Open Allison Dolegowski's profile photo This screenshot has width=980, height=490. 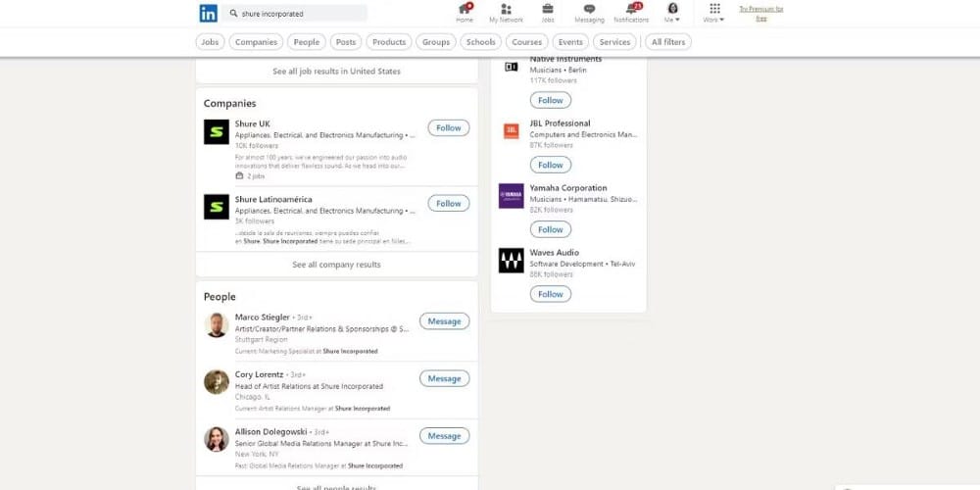point(217,439)
